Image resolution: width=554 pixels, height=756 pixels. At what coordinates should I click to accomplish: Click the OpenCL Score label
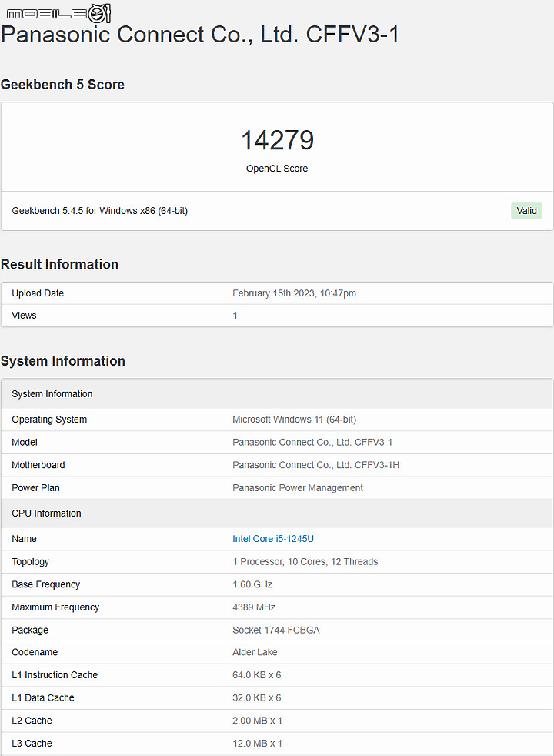coord(277,169)
